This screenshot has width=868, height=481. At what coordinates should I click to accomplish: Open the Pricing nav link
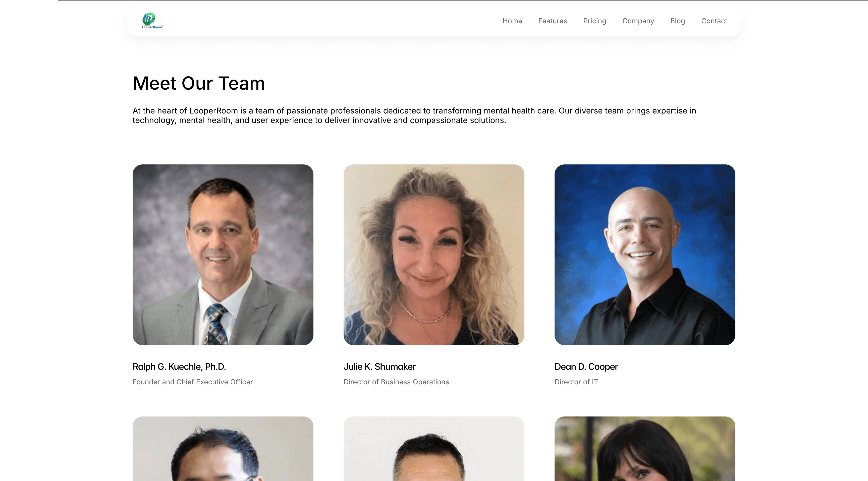(594, 21)
